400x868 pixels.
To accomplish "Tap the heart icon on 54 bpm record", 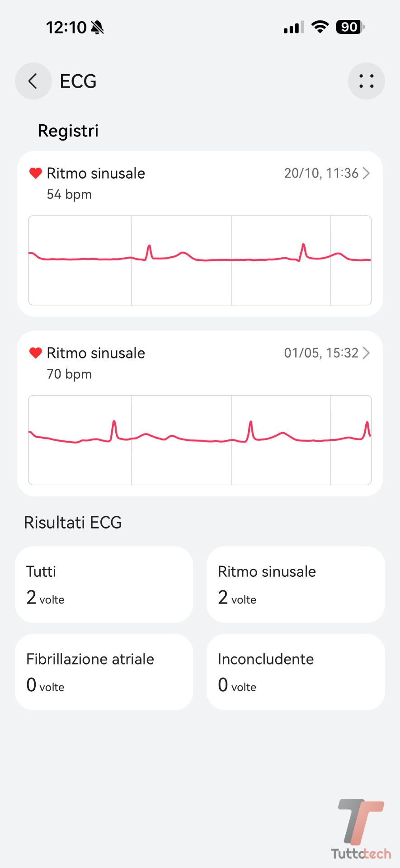I will [36, 173].
